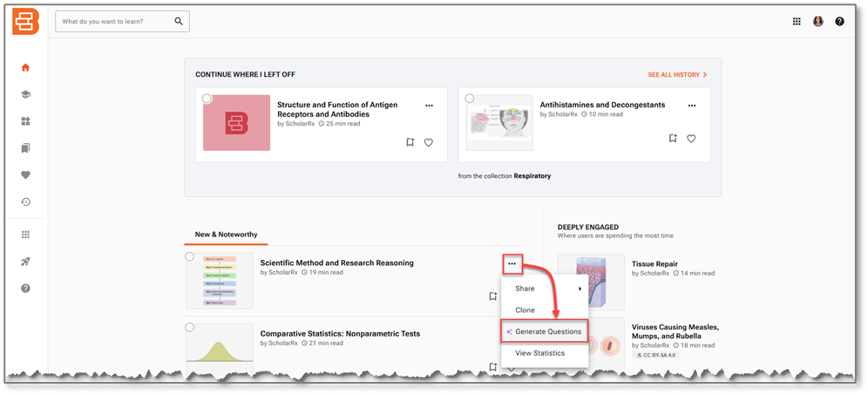Image resolution: width=868 pixels, height=395 pixels.
Task: Expand the Share submenu
Action: click(x=545, y=289)
